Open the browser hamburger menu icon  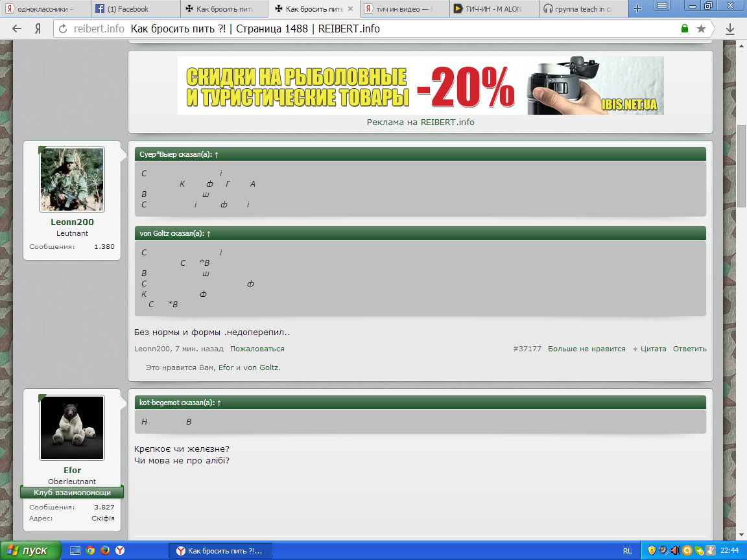pos(661,6)
